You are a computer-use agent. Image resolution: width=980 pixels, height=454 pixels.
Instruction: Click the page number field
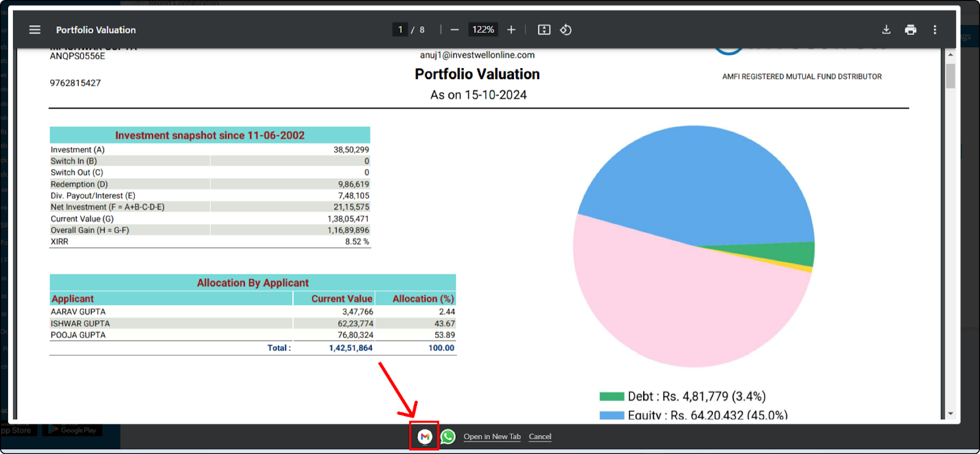point(400,29)
